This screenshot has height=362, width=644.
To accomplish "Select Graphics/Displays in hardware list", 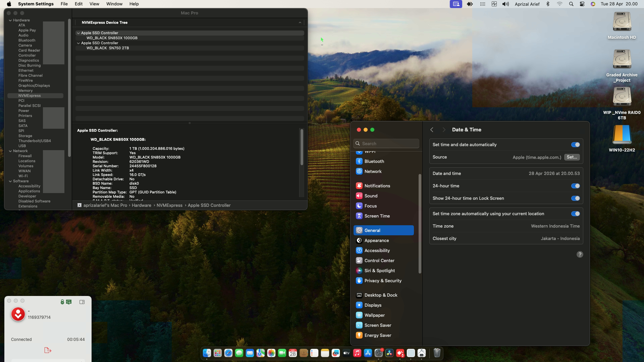I will [x=34, y=86].
